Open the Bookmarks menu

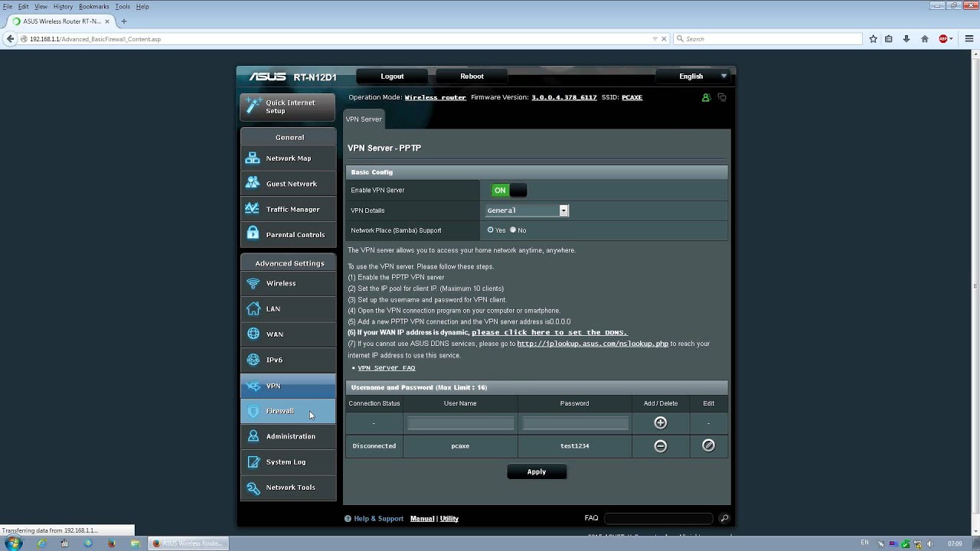[x=94, y=6]
